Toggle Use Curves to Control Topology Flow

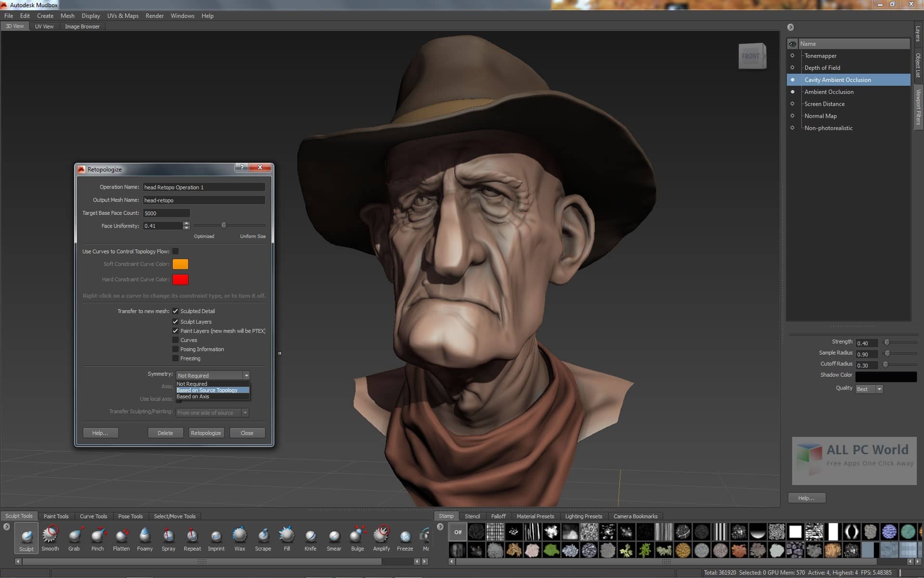pos(176,251)
